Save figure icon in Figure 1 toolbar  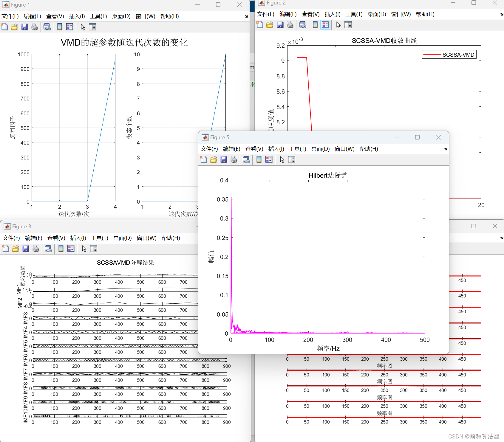(x=24, y=27)
